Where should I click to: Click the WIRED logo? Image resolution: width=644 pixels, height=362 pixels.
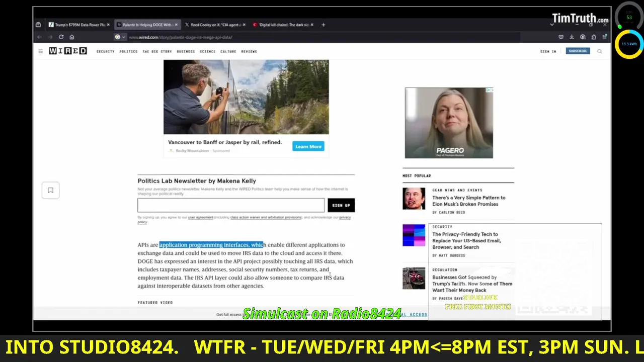pos(68,51)
